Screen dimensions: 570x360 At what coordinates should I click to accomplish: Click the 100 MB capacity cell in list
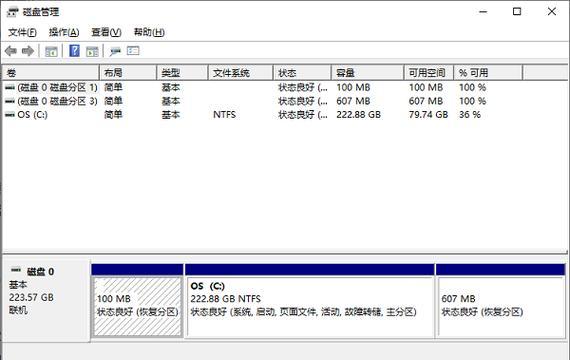[353, 87]
